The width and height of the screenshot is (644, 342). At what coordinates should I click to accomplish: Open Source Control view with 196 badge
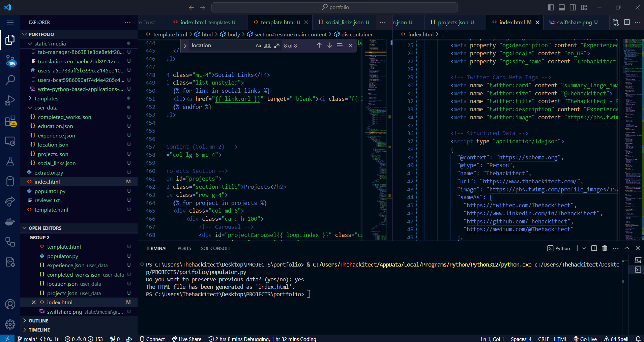(x=10, y=60)
